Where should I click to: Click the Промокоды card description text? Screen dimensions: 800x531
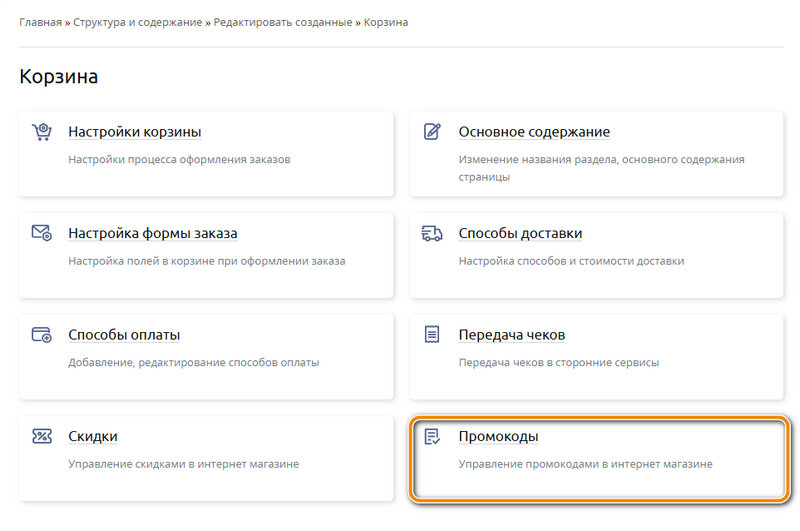[585, 464]
